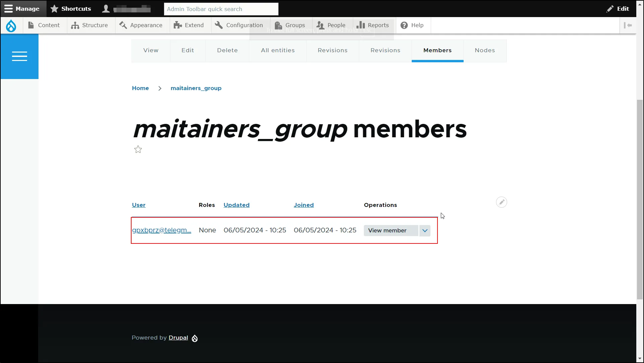The width and height of the screenshot is (644, 363).
Task: Click the Shortcuts icon
Action: tap(55, 9)
